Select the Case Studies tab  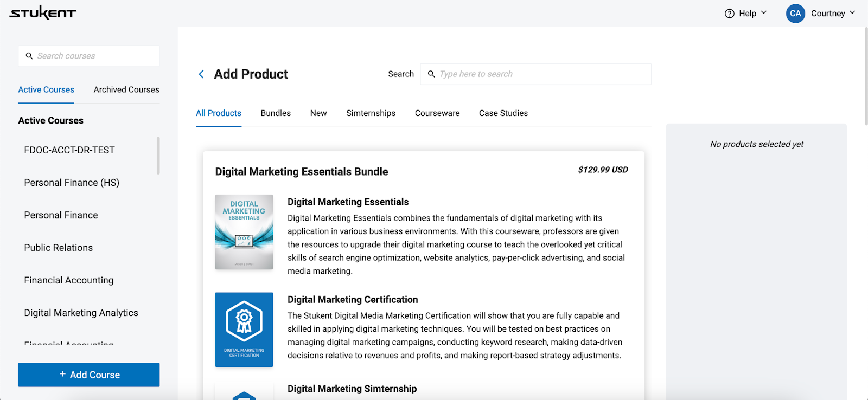click(x=503, y=113)
